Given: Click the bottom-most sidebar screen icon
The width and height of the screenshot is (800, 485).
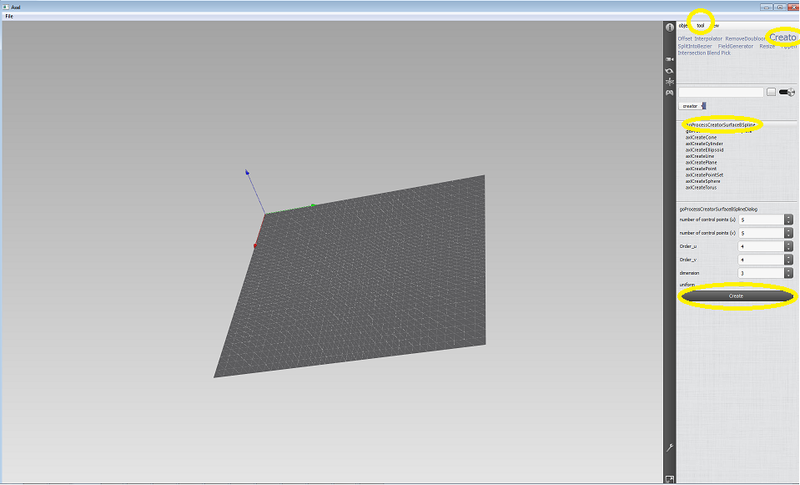Looking at the screenshot, I should (670, 479).
